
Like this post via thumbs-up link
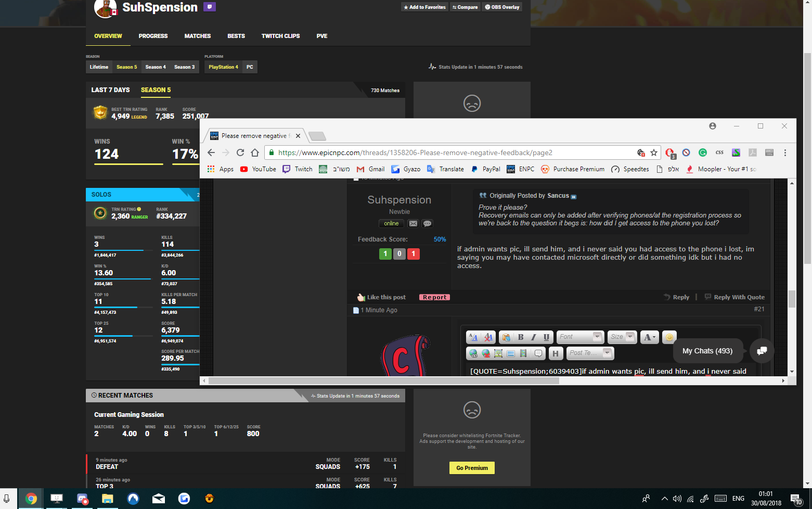(381, 297)
